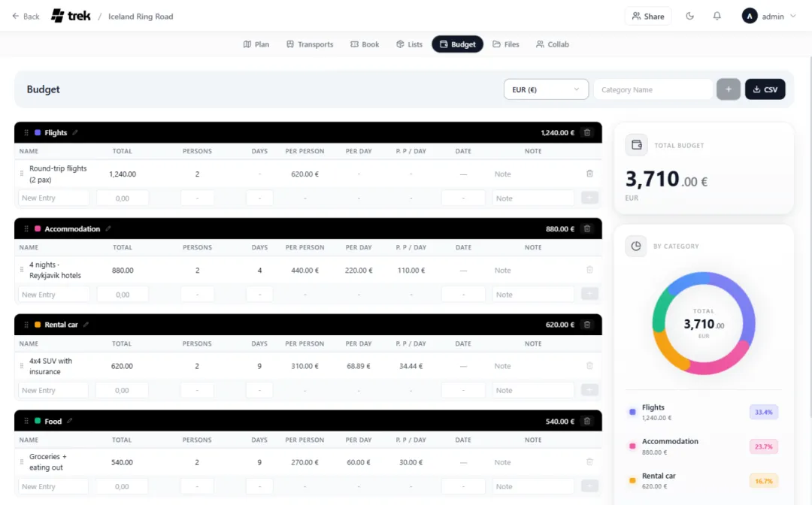This screenshot has height=505, width=812.
Task: Add new entry plus in Accommodation
Action: (x=589, y=294)
